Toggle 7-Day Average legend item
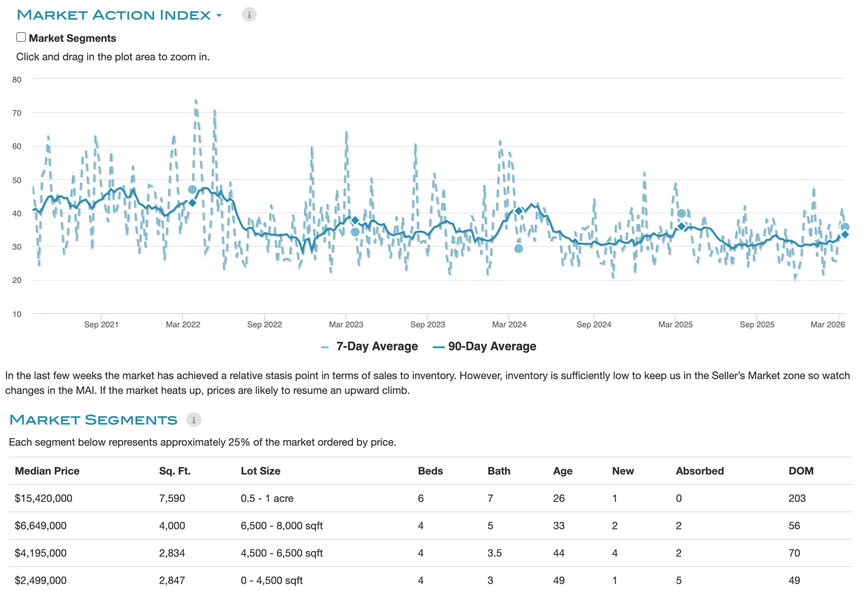Viewport: 868px width, 591px height. (x=377, y=347)
